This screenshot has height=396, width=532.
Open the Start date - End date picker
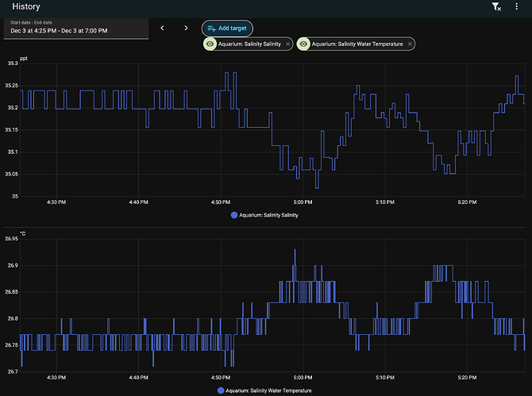[75, 28]
